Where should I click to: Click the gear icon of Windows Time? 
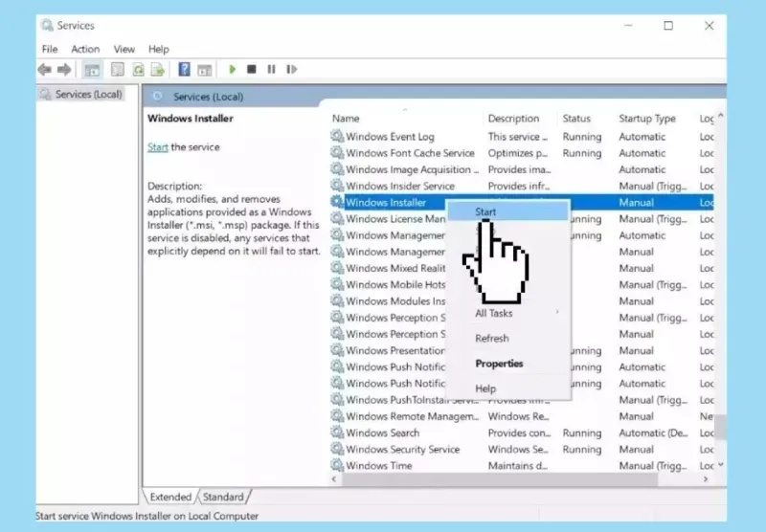point(337,465)
